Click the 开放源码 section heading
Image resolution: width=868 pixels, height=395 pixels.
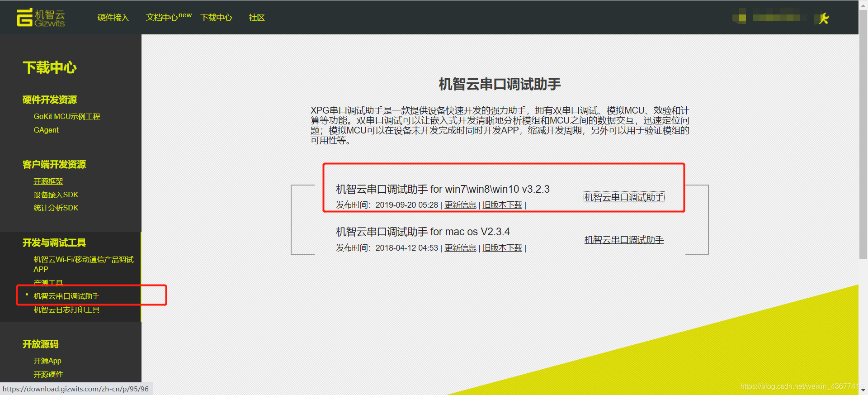point(41,344)
